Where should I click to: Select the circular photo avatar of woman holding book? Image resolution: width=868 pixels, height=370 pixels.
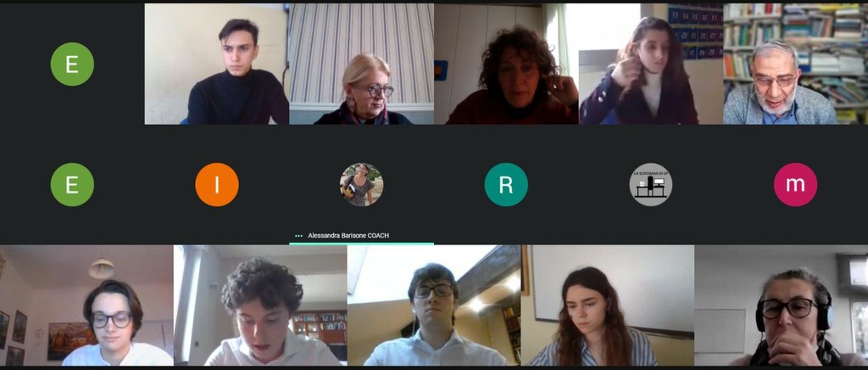point(361,184)
